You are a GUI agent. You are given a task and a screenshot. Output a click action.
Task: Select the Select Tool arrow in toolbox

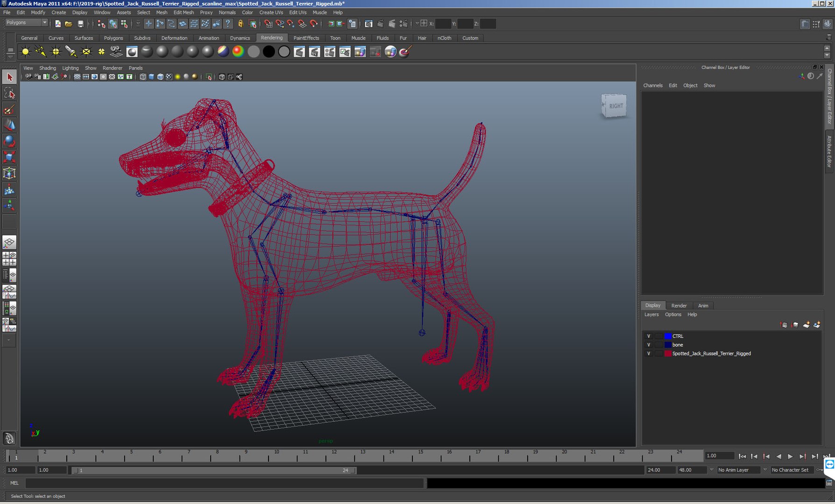(9, 77)
